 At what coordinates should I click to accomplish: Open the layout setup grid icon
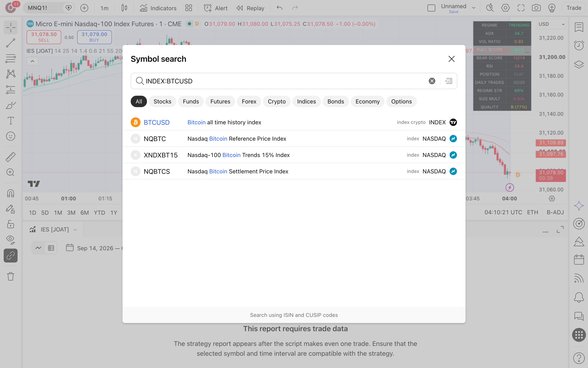189,8
